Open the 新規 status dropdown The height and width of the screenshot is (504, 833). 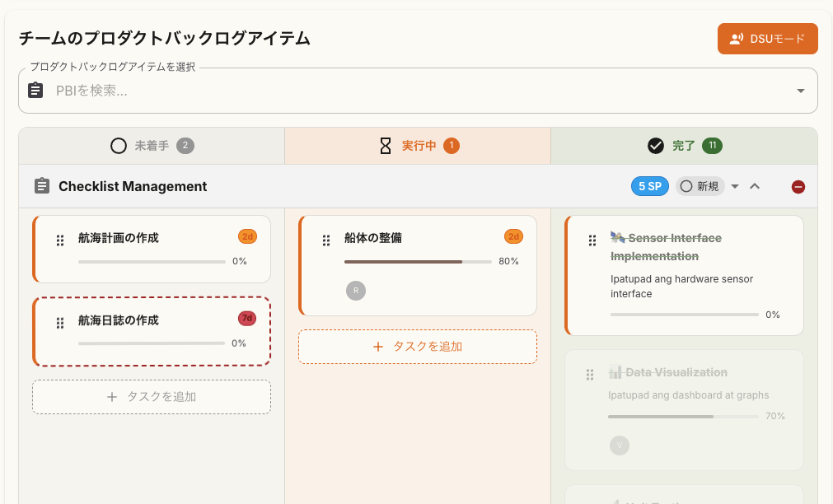[735, 186]
